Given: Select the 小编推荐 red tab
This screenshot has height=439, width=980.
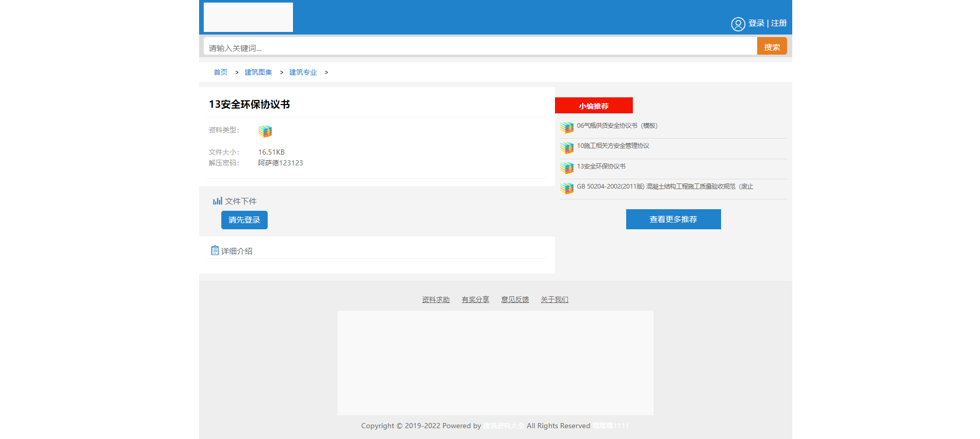Looking at the screenshot, I should pyautogui.click(x=594, y=106).
